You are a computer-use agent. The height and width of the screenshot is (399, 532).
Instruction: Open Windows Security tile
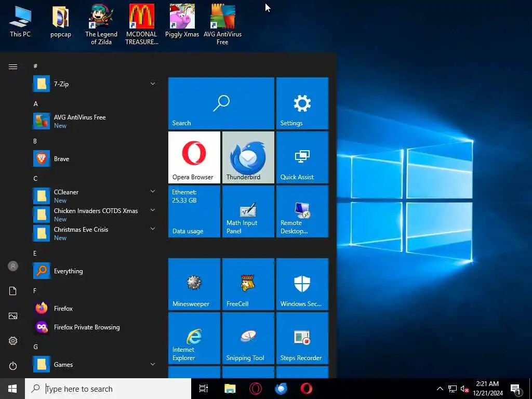coord(302,284)
